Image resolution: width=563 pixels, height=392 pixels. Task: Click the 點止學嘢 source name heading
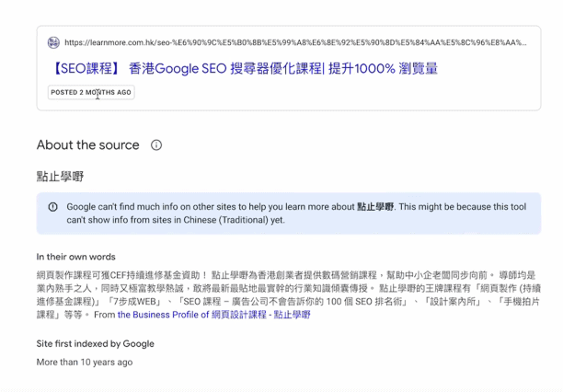tap(60, 176)
